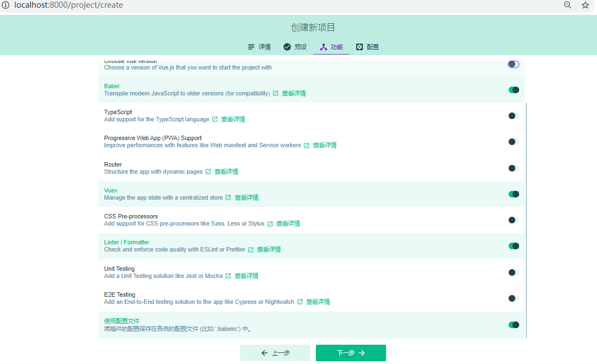
Task: Open TypeScript external link icon
Action: tap(215, 119)
